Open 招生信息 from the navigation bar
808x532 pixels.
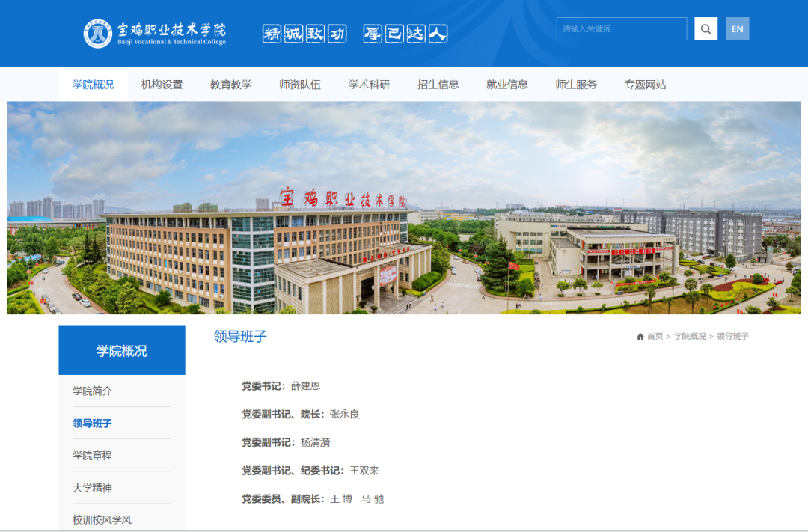437,85
